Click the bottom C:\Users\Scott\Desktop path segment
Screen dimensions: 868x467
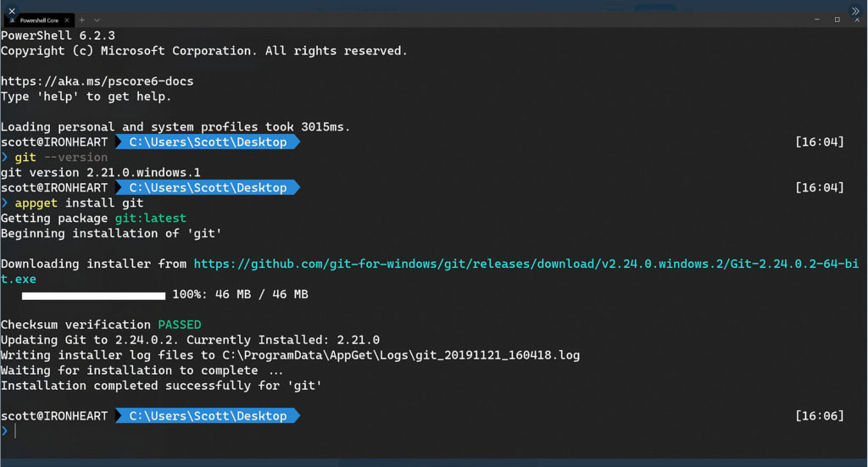point(208,415)
